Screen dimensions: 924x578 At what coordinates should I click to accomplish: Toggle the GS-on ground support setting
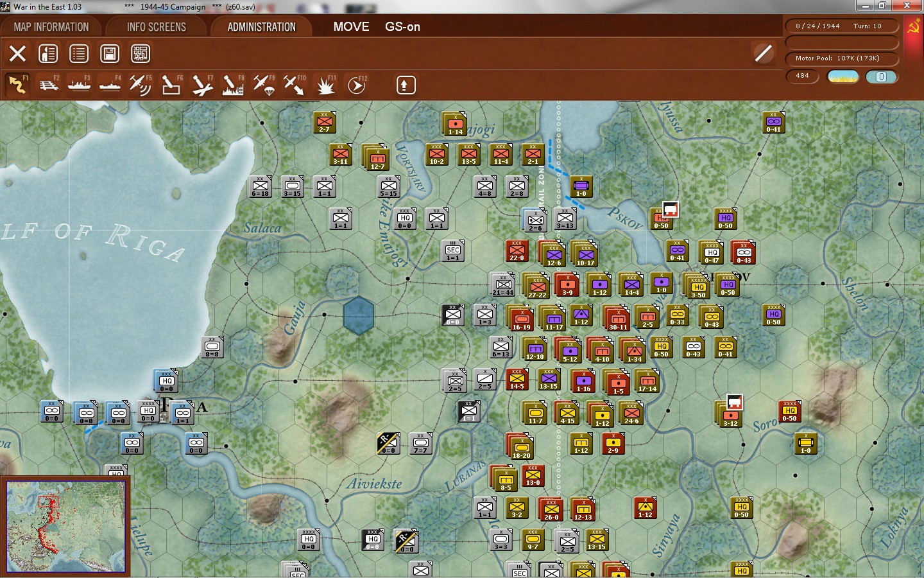point(402,27)
